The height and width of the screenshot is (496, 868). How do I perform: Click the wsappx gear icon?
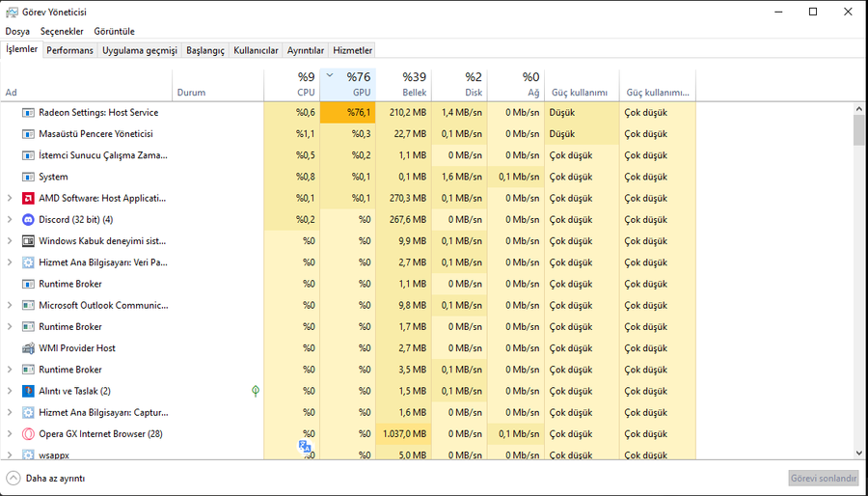point(28,455)
